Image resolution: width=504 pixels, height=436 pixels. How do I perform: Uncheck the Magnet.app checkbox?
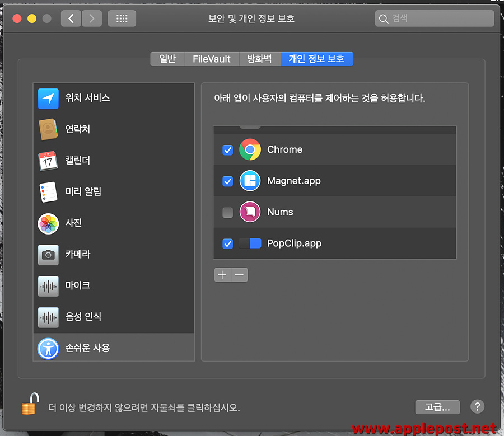tap(227, 181)
